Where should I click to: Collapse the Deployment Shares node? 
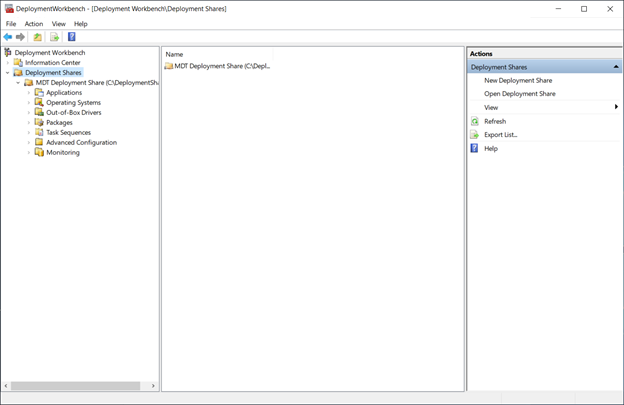(x=8, y=72)
